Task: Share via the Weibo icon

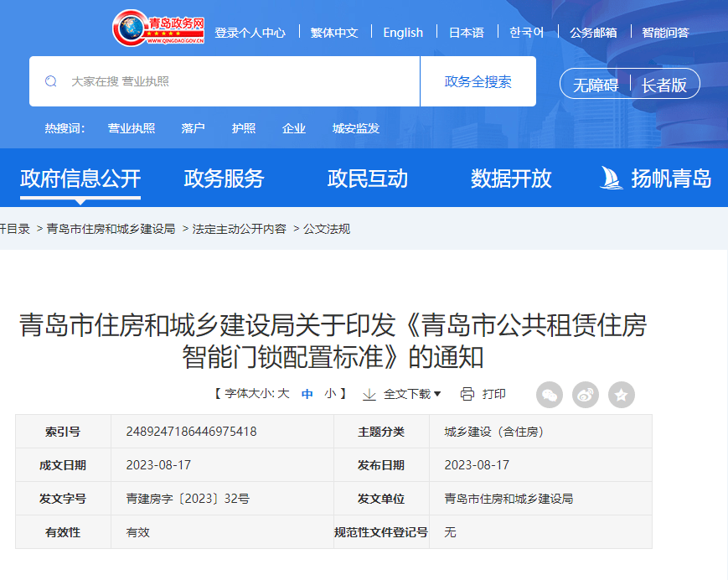Action: click(586, 395)
